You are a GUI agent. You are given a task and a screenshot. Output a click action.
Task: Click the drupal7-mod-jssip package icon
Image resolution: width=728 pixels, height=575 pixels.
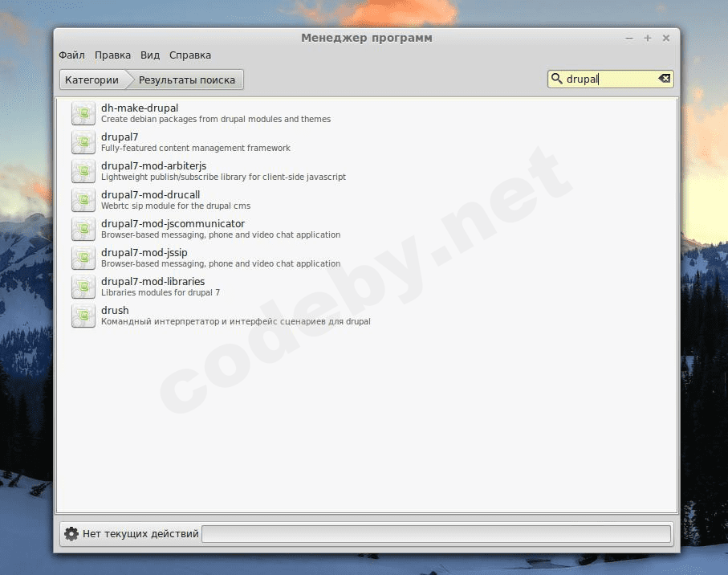(x=83, y=258)
